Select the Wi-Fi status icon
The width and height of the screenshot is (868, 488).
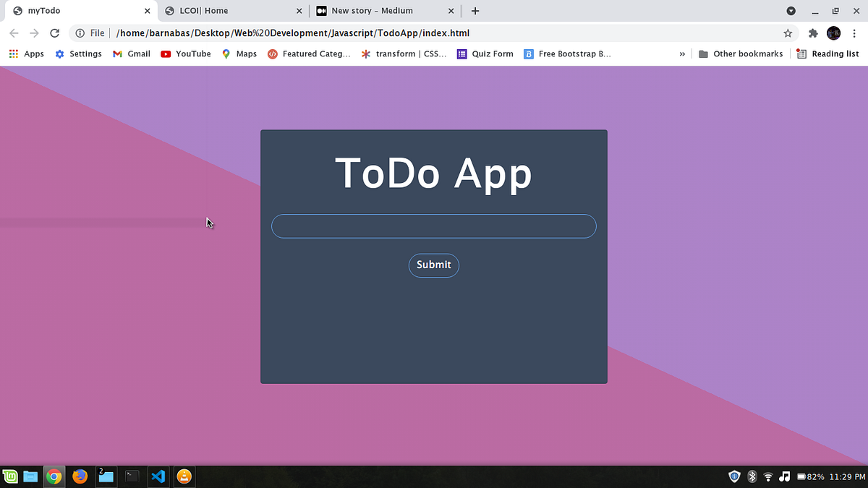tap(767, 476)
